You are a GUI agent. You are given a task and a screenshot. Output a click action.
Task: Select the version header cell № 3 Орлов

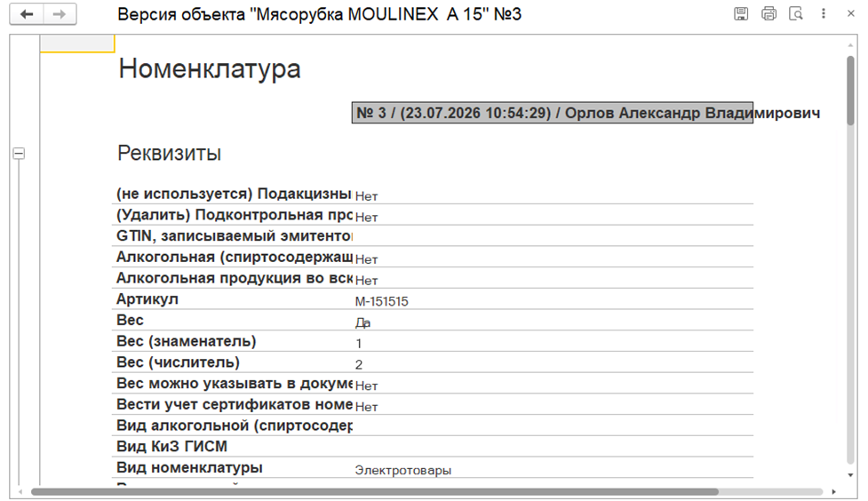pyautogui.click(x=552, y=113)
